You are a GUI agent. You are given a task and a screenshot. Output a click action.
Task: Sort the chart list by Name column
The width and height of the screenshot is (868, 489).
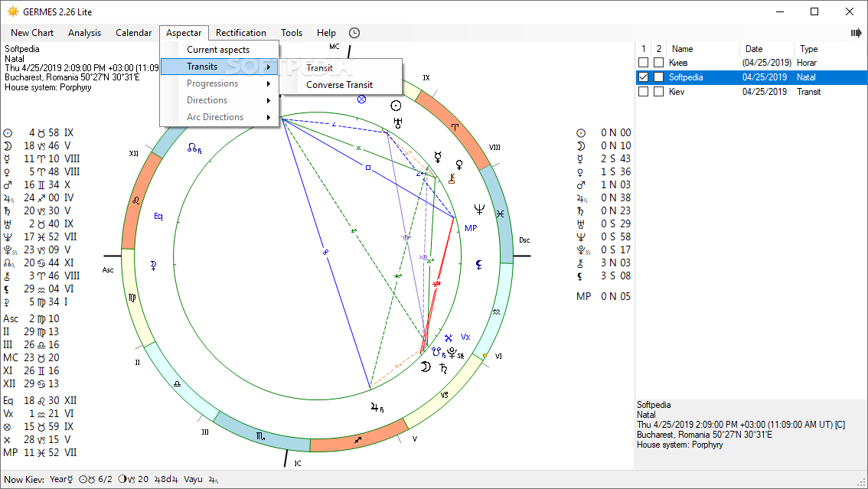click(703, 49)
